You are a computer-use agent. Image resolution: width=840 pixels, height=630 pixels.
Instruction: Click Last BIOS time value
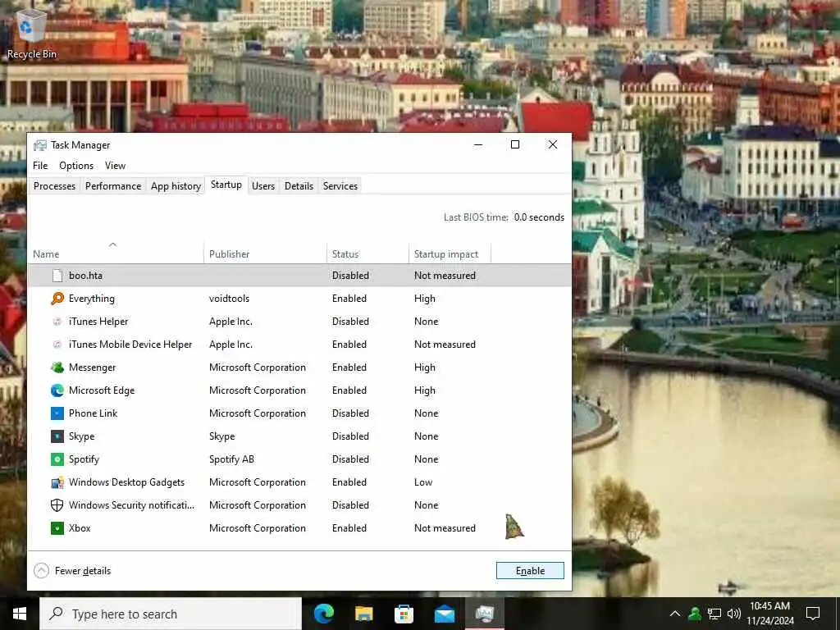(x=539, y=217)
